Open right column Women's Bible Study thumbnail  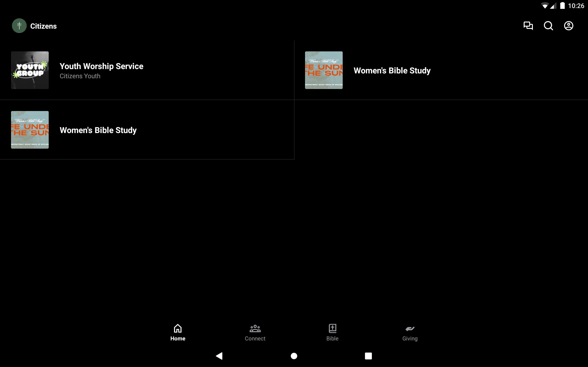[x=324, y=70]
